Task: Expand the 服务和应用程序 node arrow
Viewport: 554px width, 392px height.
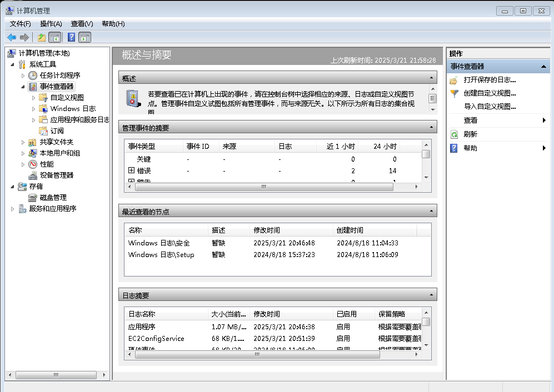Action: [12, 209]
